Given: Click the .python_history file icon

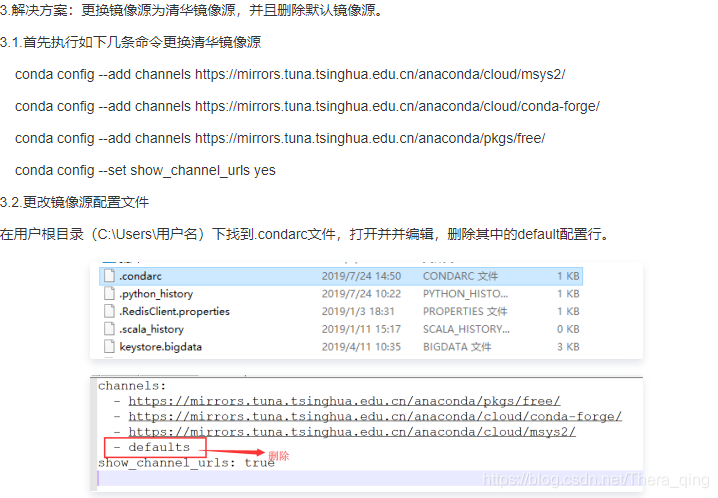Looking at the screenshot, I should [109, 293].
